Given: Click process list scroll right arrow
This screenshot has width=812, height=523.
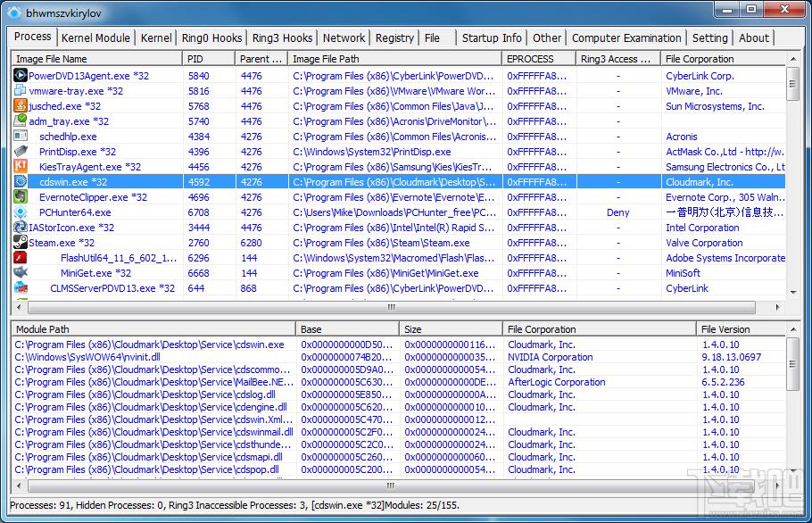Looking at the screenshot, I should pyautogui.click(x=777, y=307).
